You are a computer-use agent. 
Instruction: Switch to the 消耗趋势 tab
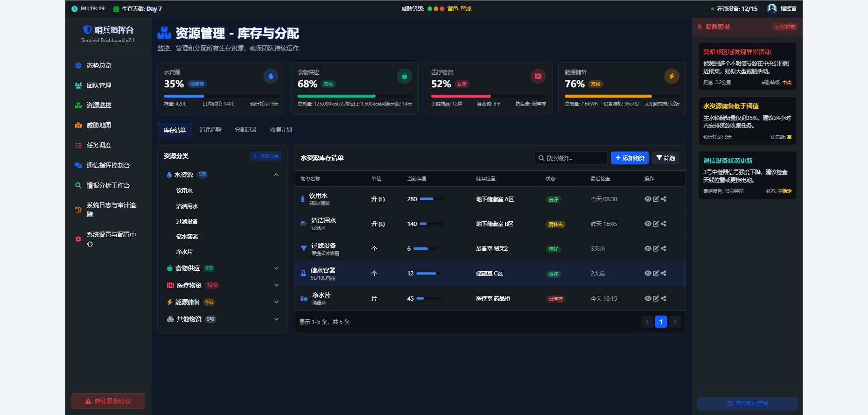pyautogui.click(x=210, y=130)
